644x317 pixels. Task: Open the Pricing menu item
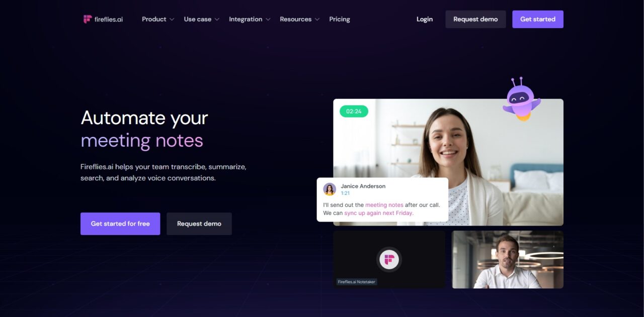(x=340, y=19)
